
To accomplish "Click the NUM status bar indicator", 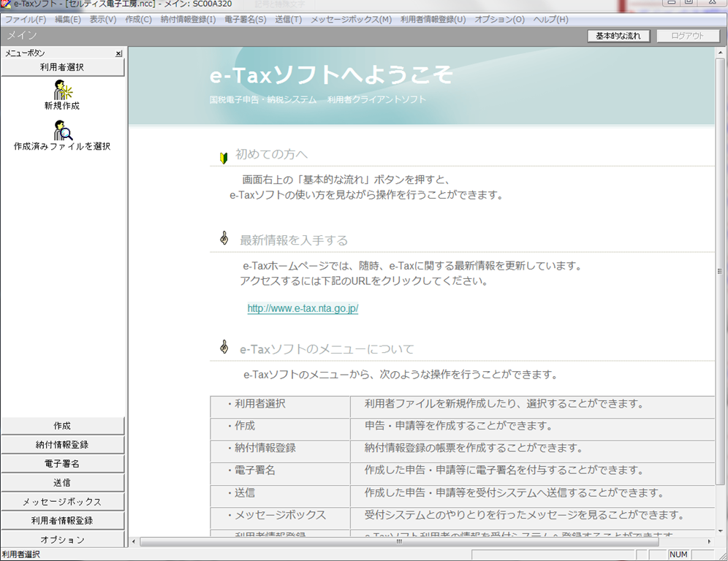I will point(678,554).
